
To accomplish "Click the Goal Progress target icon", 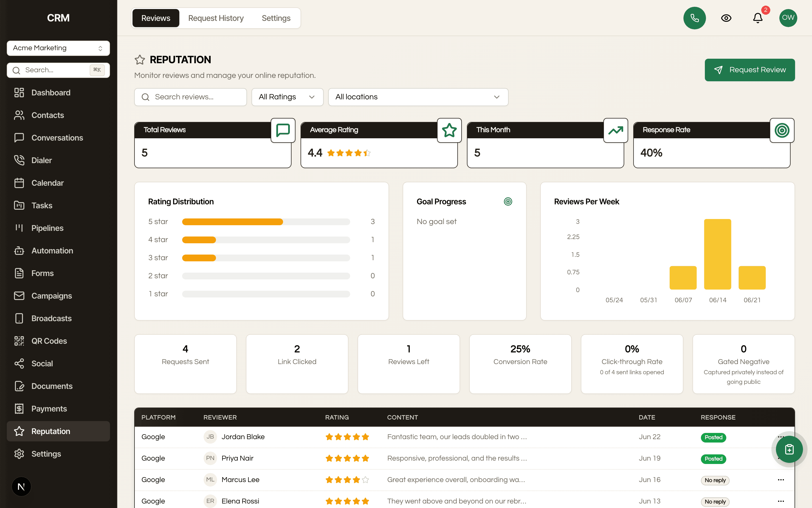I will coord(508,202).
